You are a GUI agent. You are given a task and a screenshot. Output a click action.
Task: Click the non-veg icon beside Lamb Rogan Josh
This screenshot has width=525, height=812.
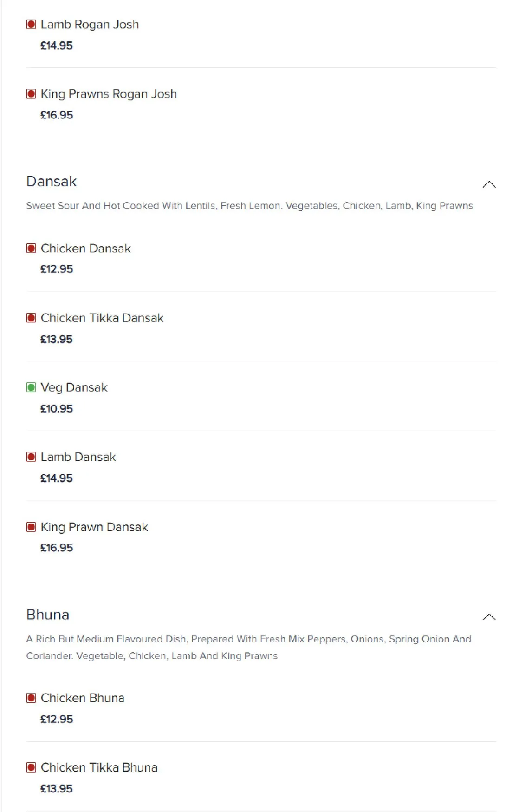31,24
